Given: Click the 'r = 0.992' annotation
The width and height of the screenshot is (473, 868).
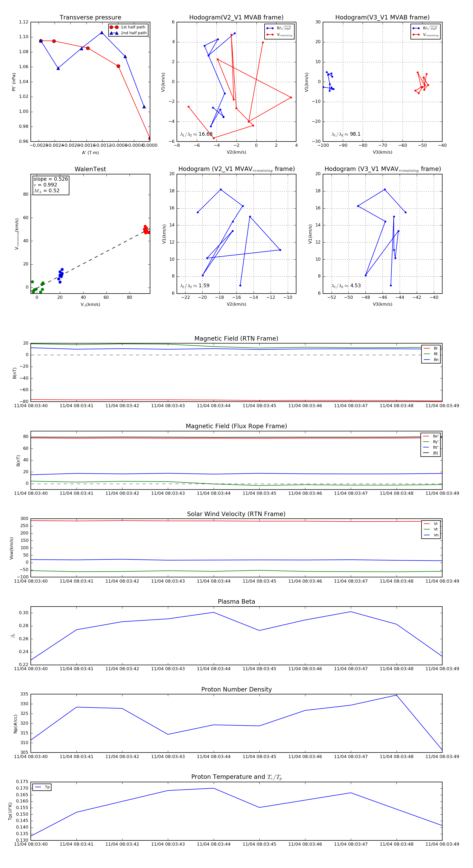Looking at the screenshot, I should click(45, 185).
